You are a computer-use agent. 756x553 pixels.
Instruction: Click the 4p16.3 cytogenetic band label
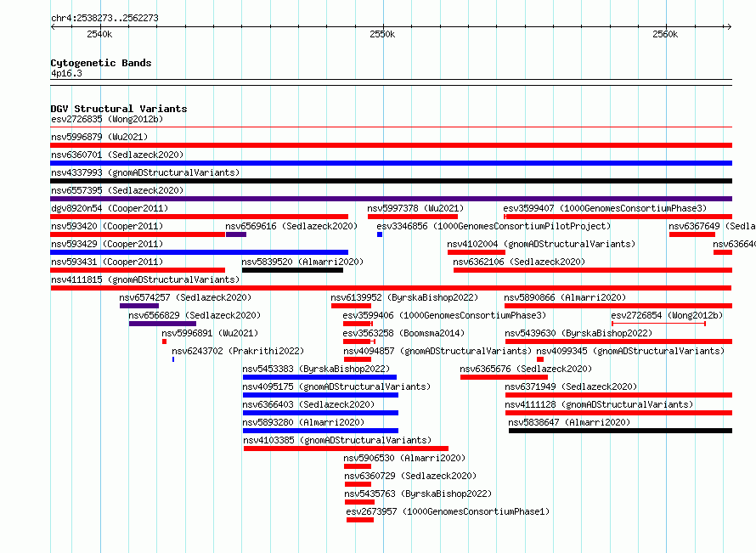(66, 73)
